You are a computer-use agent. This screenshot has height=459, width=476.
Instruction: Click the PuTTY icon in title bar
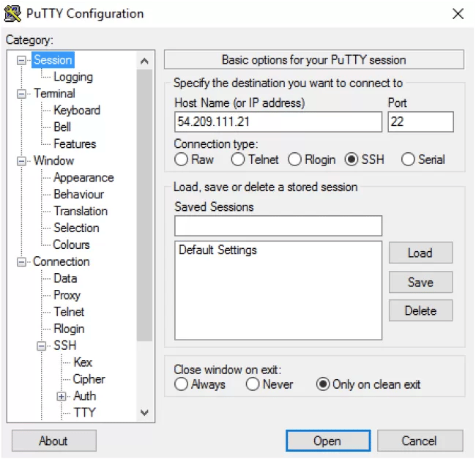(x=12, y=14)
